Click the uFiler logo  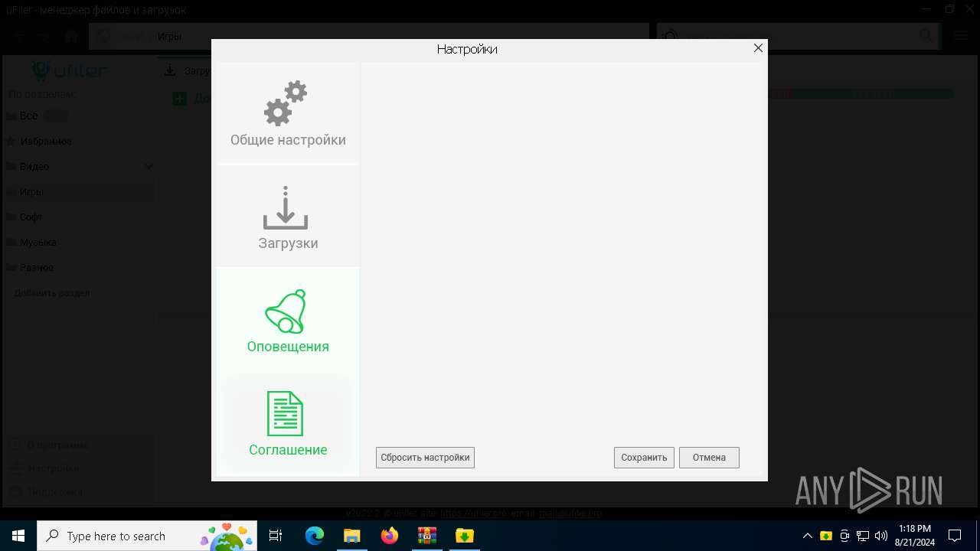click(x=70, y=71)
